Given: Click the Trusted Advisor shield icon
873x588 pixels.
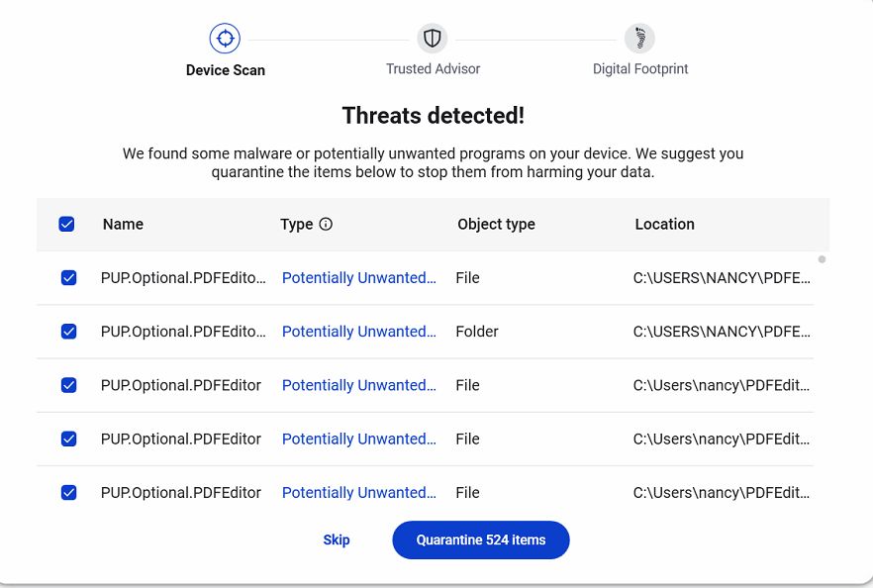Looking at the screenshot, I should pyautogui.click(x=433, y=39).
